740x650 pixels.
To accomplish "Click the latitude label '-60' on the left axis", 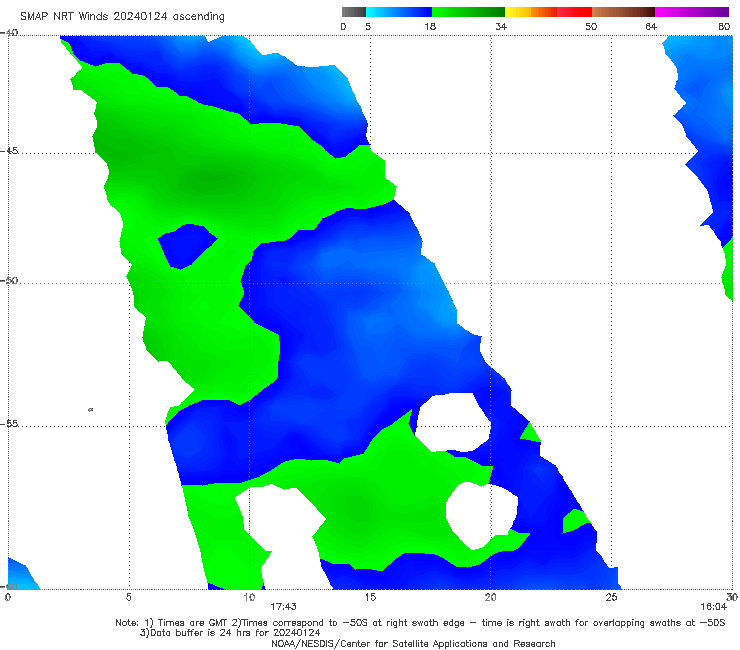I will (x=9, y=586).
